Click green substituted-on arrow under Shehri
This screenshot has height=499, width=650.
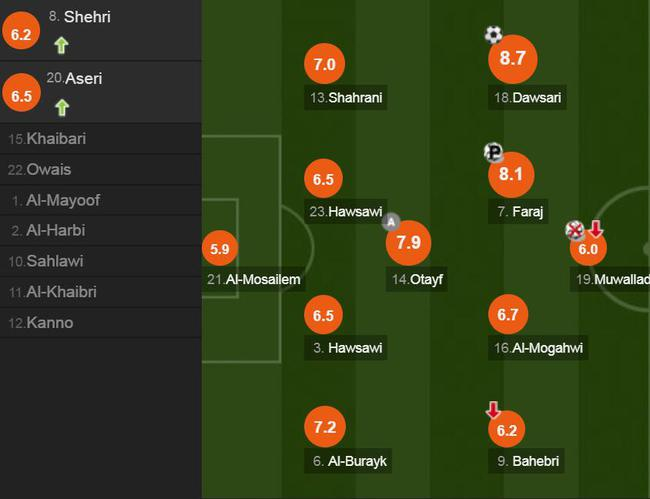[x=62, y=44]
